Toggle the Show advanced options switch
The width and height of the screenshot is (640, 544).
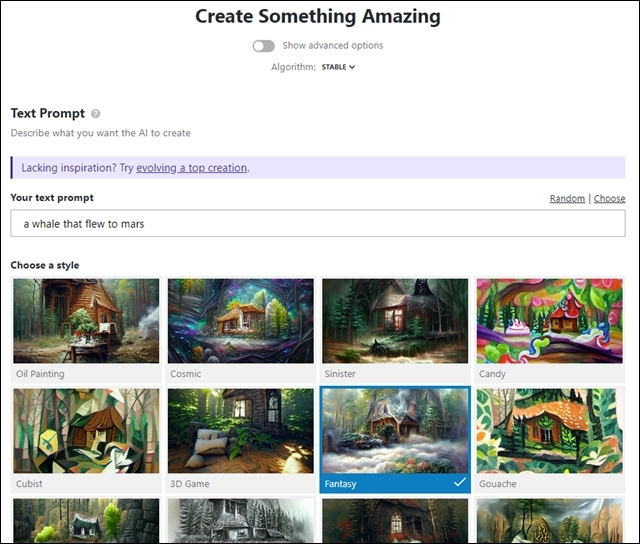coord(263,46)
